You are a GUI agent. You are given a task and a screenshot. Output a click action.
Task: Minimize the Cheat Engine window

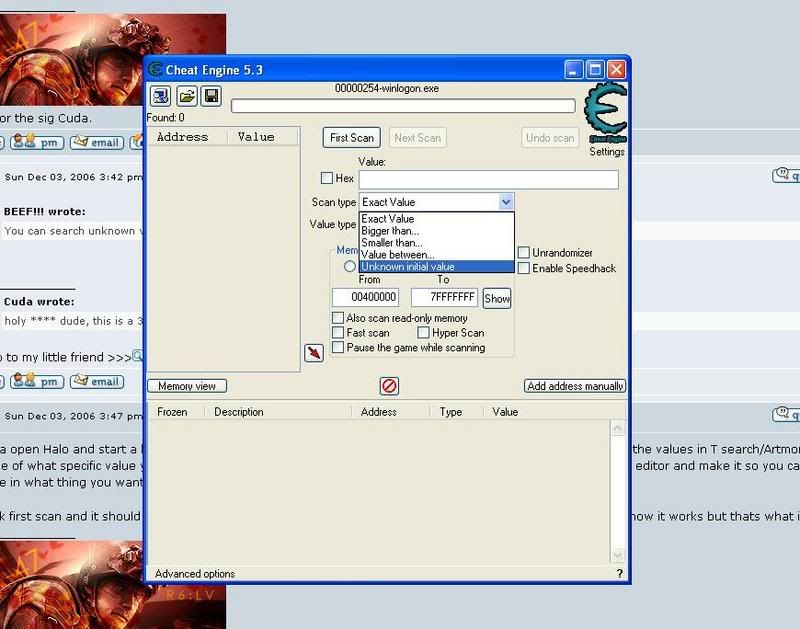pyautogui.click(x=573, y=69)
